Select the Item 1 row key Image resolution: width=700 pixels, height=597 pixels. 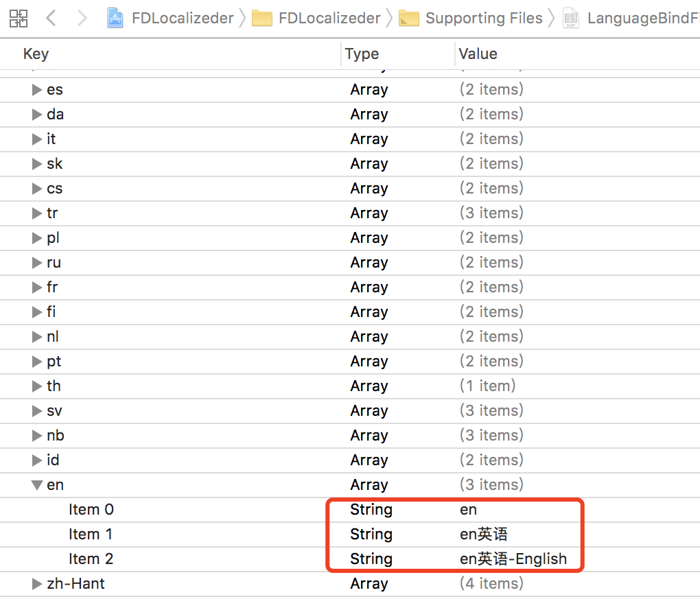(x=90, y=535)
